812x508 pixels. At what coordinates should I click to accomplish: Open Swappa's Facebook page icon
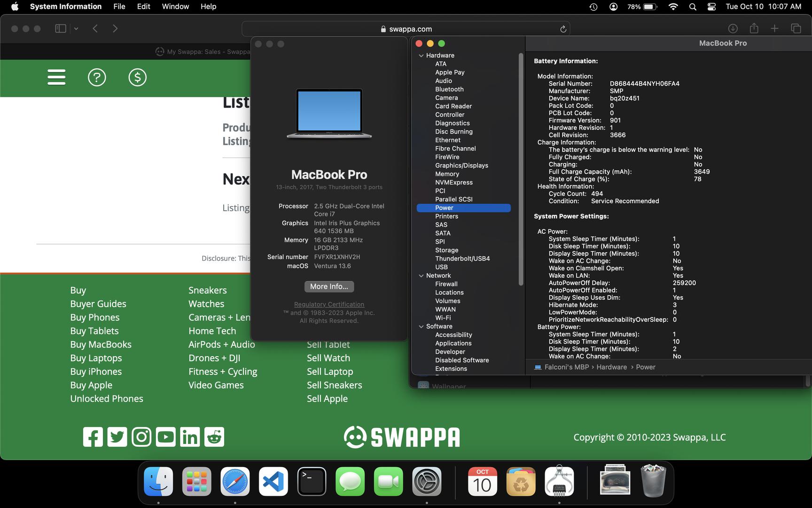93,437
